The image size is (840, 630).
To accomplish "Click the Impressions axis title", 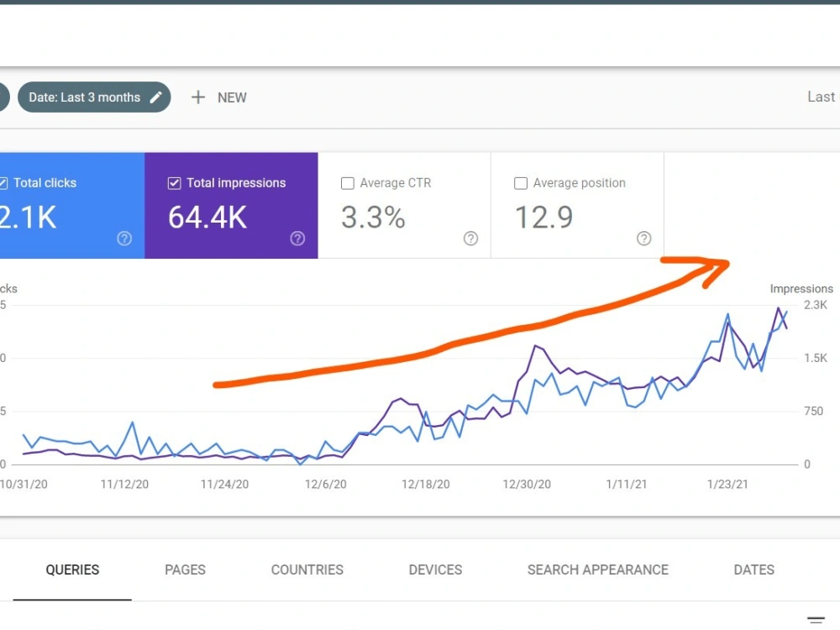I will tap(801, 289).
